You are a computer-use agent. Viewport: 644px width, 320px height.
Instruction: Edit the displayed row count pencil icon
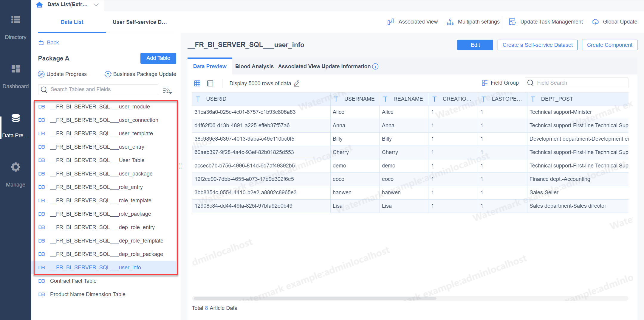tap(297, 83)
